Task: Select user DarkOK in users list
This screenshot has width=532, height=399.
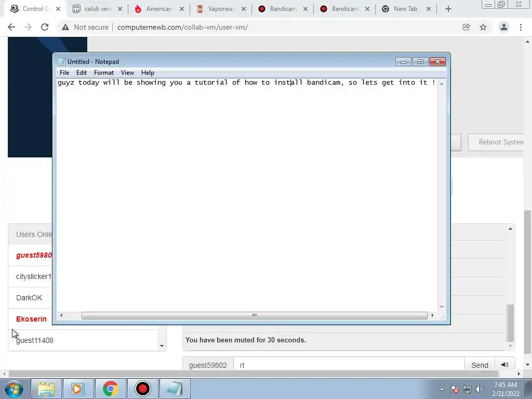Action: 29,298
